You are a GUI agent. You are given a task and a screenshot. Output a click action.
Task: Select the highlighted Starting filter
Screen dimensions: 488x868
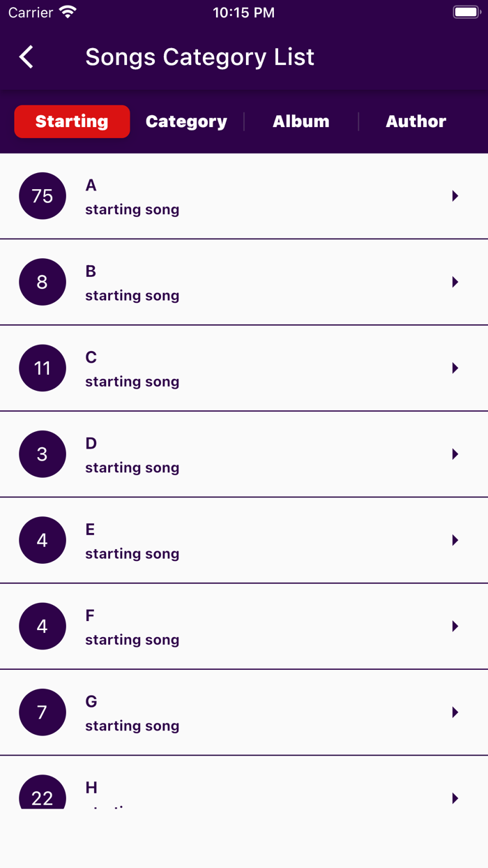pyautogui.click(x=72, y=121)
